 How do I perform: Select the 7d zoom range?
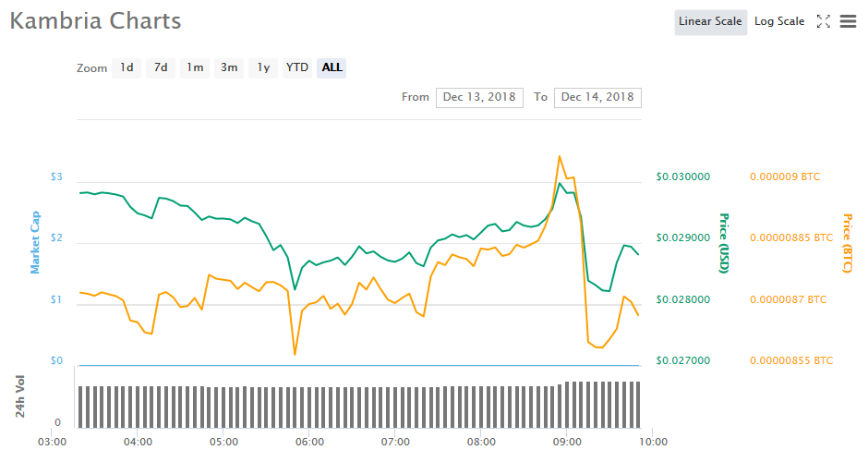pyautogui.click(x=161, y=67)
